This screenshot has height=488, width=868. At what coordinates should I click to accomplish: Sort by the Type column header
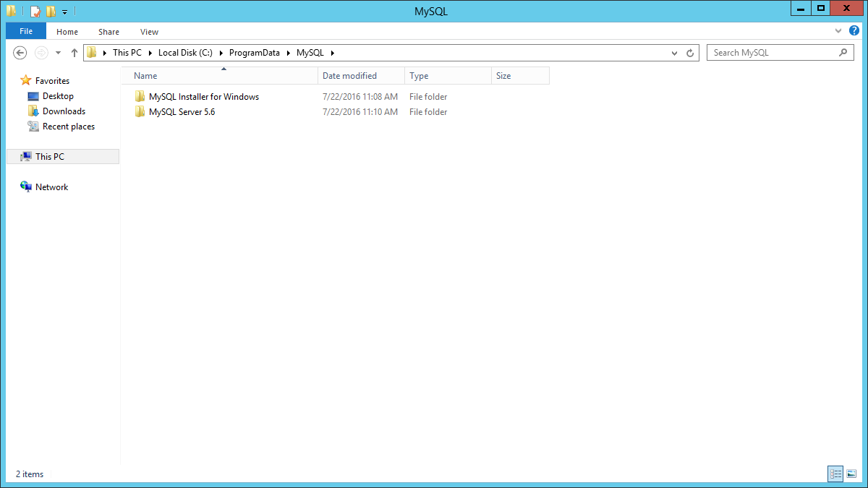point(448,76)
